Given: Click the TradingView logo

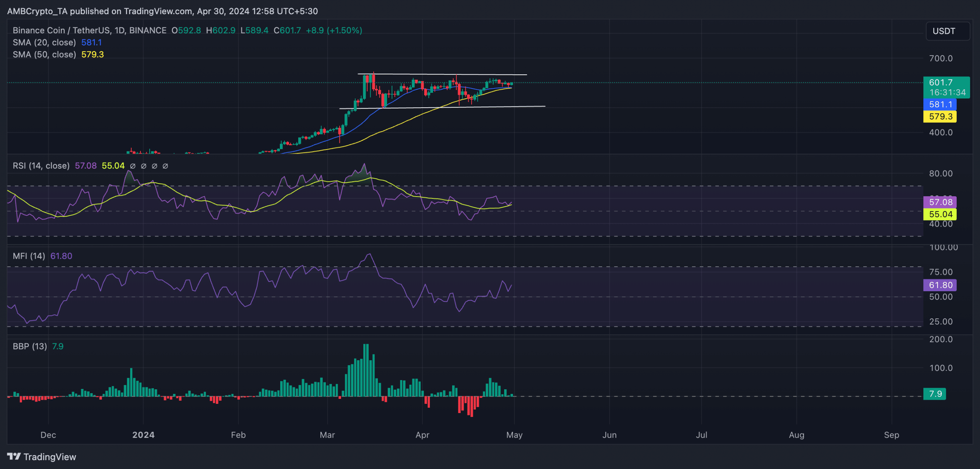Looking at the screenshot, I should click(42, 457).
